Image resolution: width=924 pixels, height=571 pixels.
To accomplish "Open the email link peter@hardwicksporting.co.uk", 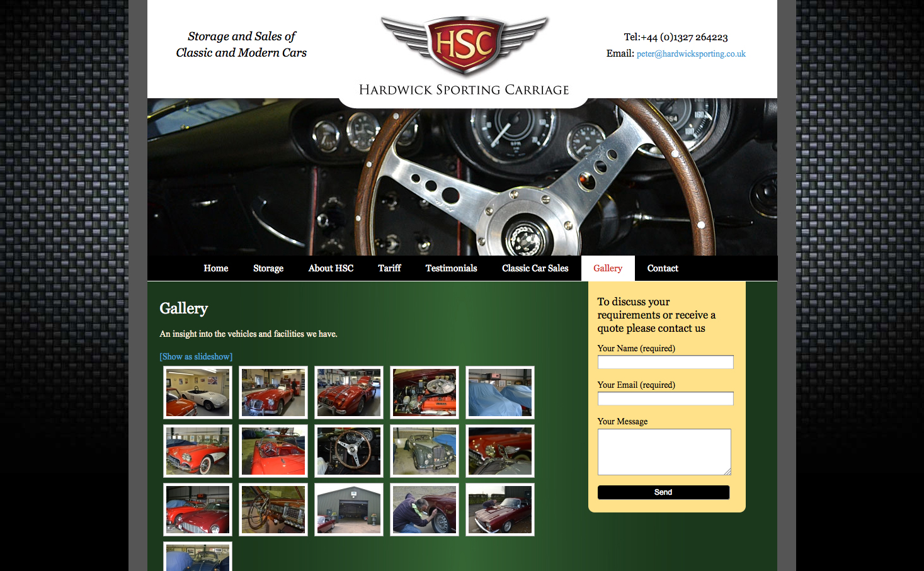I will (x=690, y=54).
